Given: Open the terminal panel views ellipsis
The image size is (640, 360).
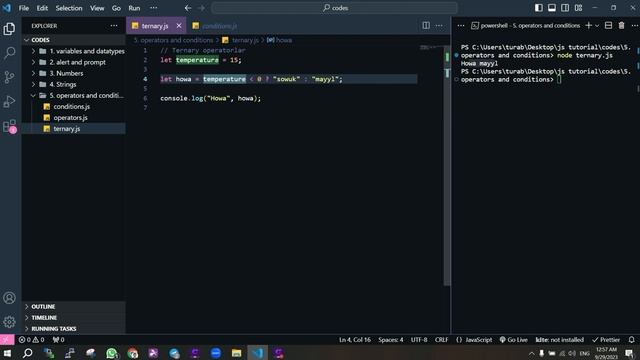Looking at the screenshot, I should [635, 25].
